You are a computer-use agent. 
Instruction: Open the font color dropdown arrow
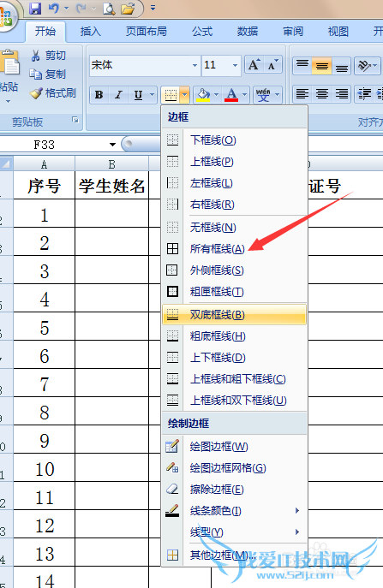pos(244,94)
